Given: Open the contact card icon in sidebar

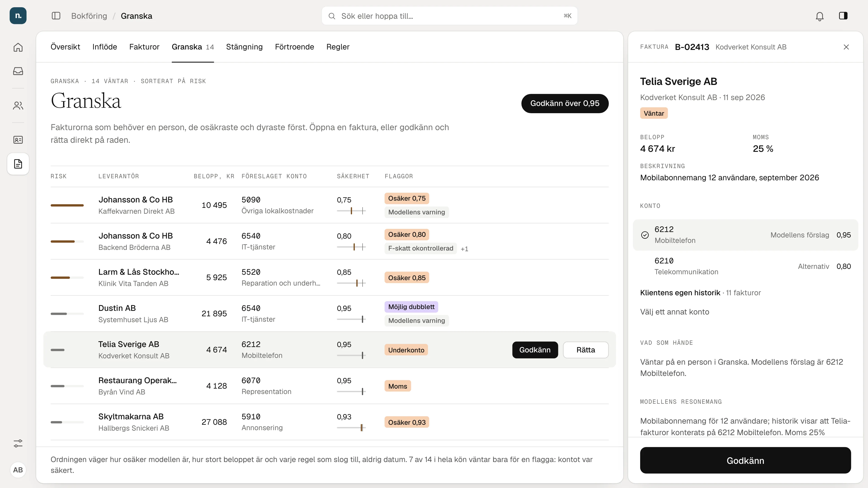Looking at the screenshot, I should [18, 140].
